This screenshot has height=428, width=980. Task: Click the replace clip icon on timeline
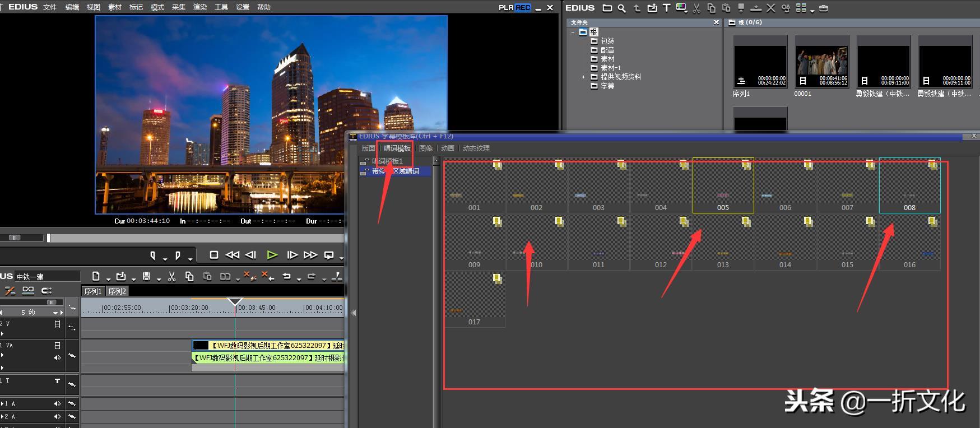225,276
